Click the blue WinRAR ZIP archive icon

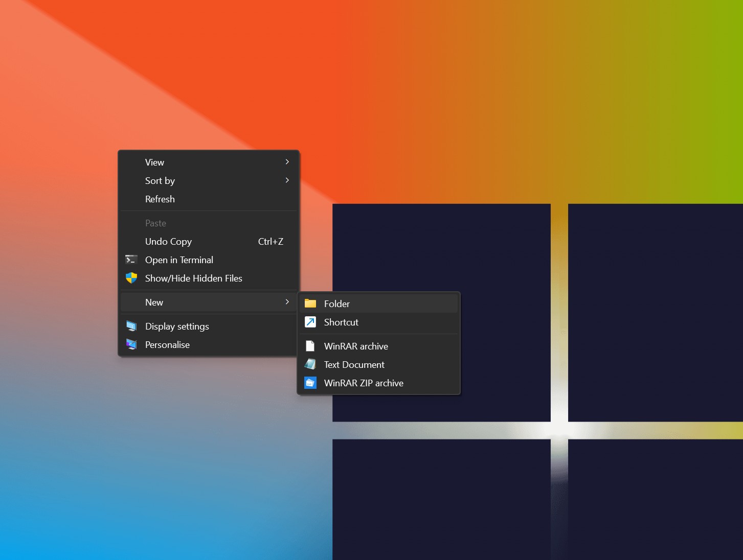tap(310, 383)
